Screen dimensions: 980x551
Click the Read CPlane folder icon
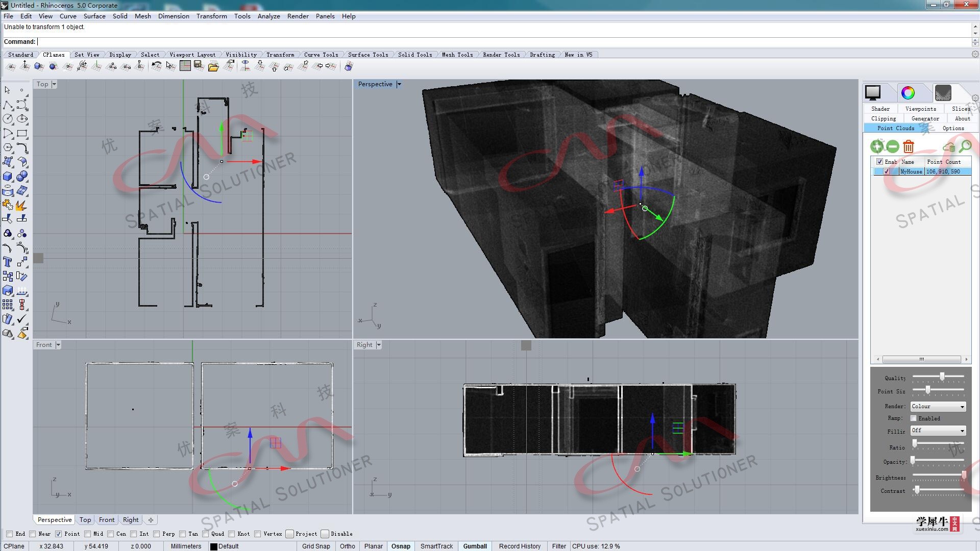213,66
